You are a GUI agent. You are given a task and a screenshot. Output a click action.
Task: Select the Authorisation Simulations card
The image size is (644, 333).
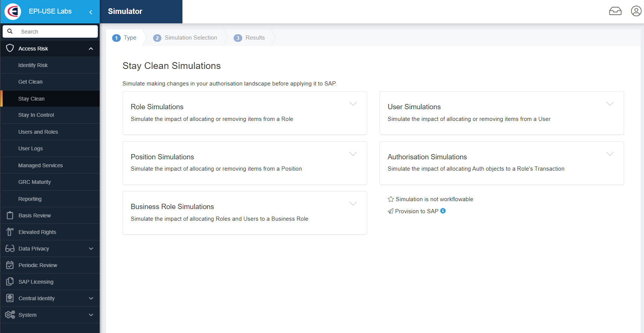tap(501, 163)
